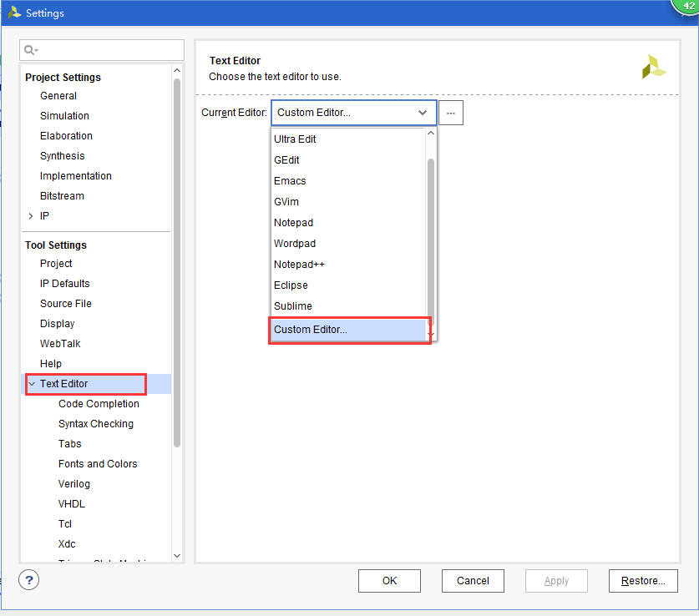699x616 pixels.
Task: Open Syntax Checking settings
Action: (x=96, y=424)
